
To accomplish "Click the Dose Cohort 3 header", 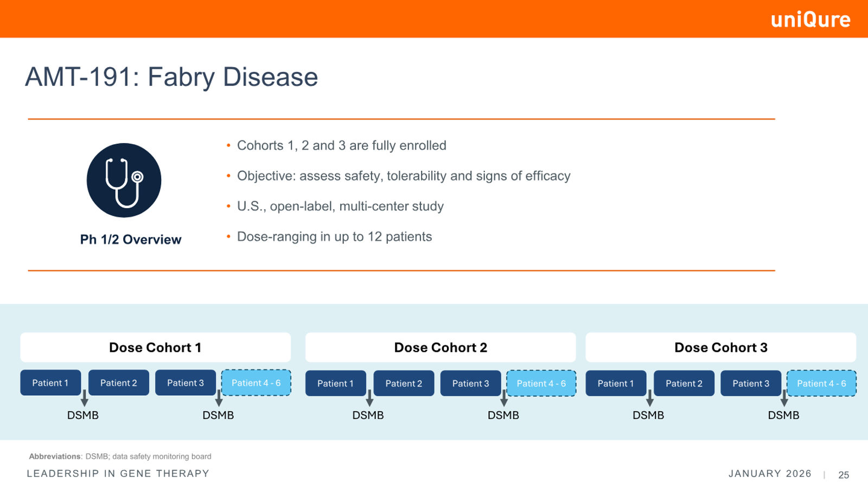I will tap(721, 348).
